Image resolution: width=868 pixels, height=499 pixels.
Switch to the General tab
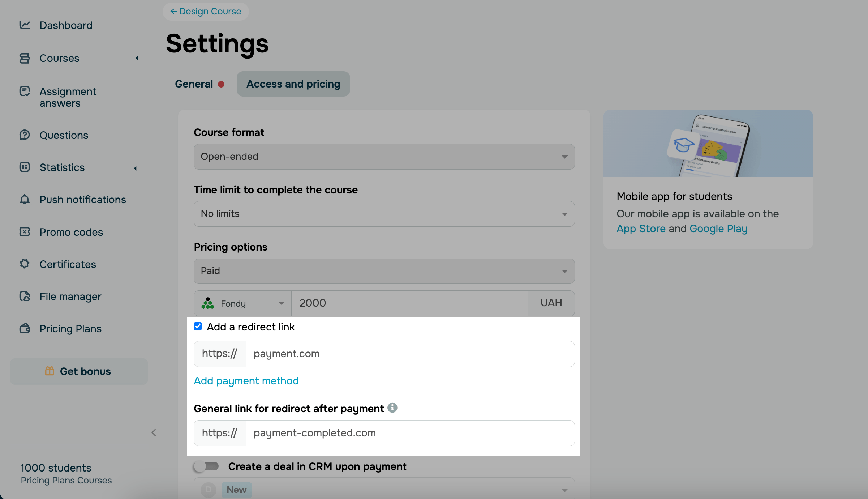(194, 84)
